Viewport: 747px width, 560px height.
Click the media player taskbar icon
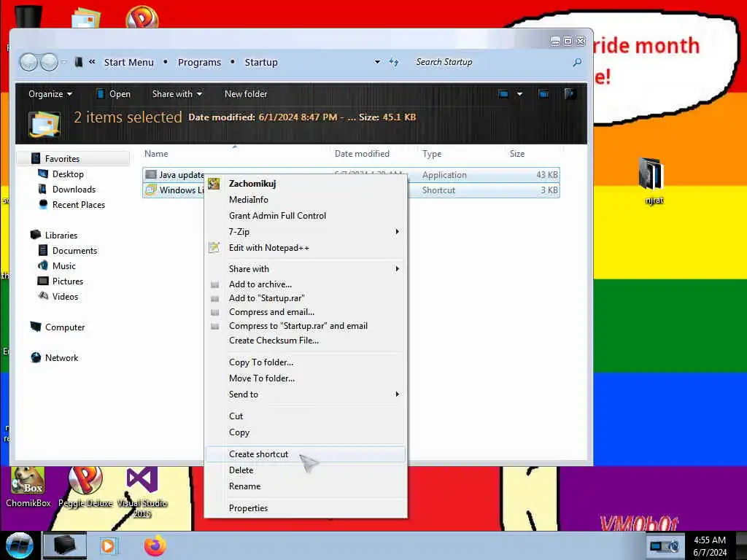click(108, 545)
